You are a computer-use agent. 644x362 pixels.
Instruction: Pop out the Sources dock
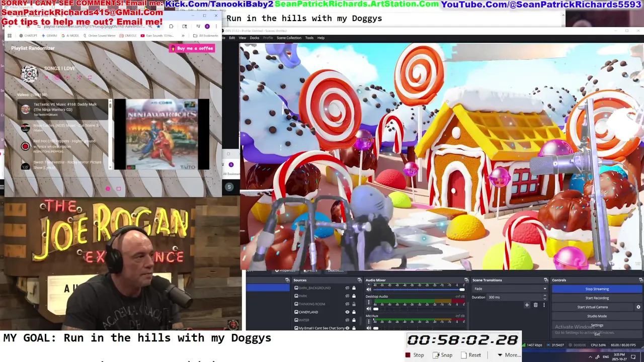tap(359, 280)
